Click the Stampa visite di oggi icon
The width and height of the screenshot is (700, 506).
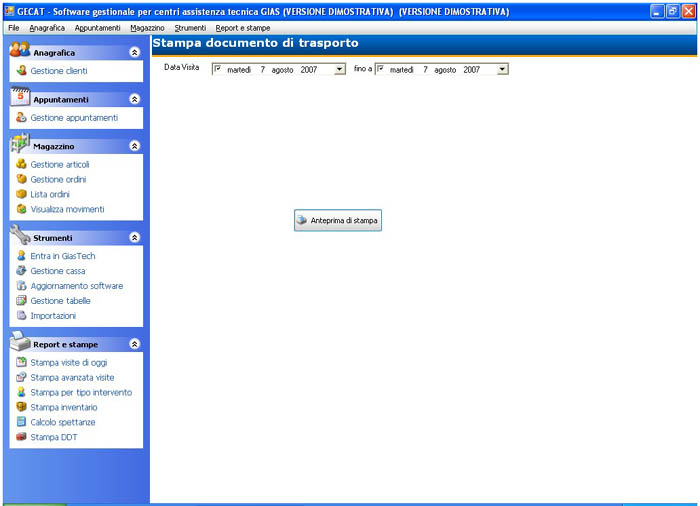tap(21, 362)
